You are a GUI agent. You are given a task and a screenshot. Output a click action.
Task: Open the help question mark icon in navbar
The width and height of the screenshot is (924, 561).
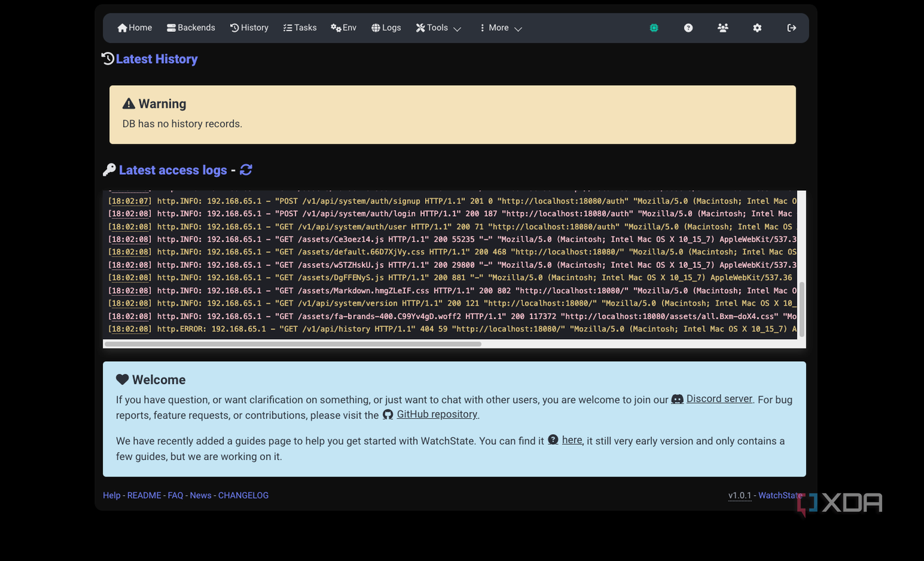(689, 28)
